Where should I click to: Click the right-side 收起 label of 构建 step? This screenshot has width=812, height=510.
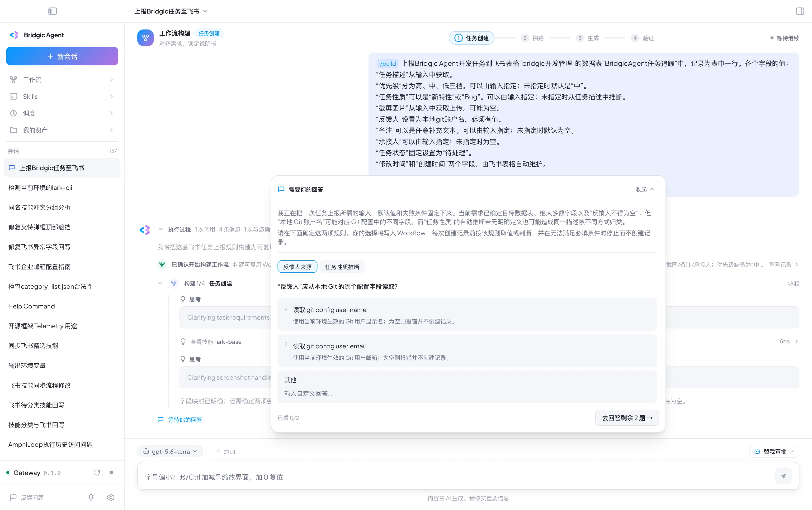pyautogui.click(x=793, y=283)
